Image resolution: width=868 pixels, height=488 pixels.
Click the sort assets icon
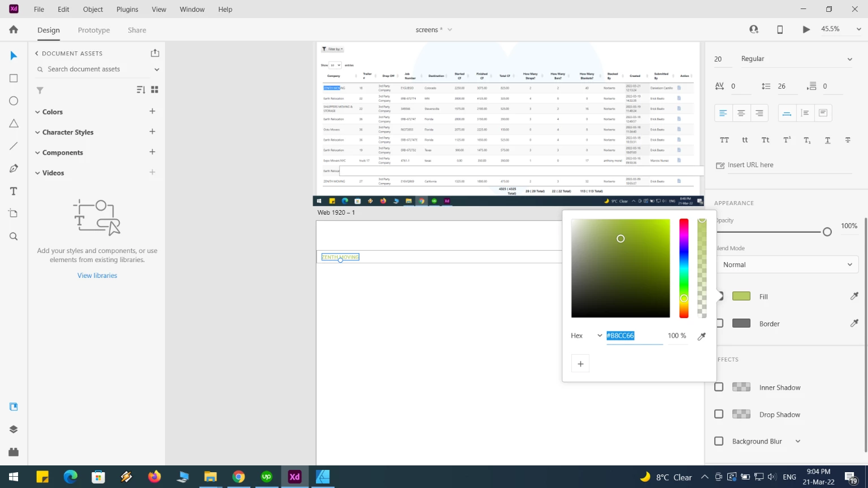pyautogui.click(x=141, y=90)
